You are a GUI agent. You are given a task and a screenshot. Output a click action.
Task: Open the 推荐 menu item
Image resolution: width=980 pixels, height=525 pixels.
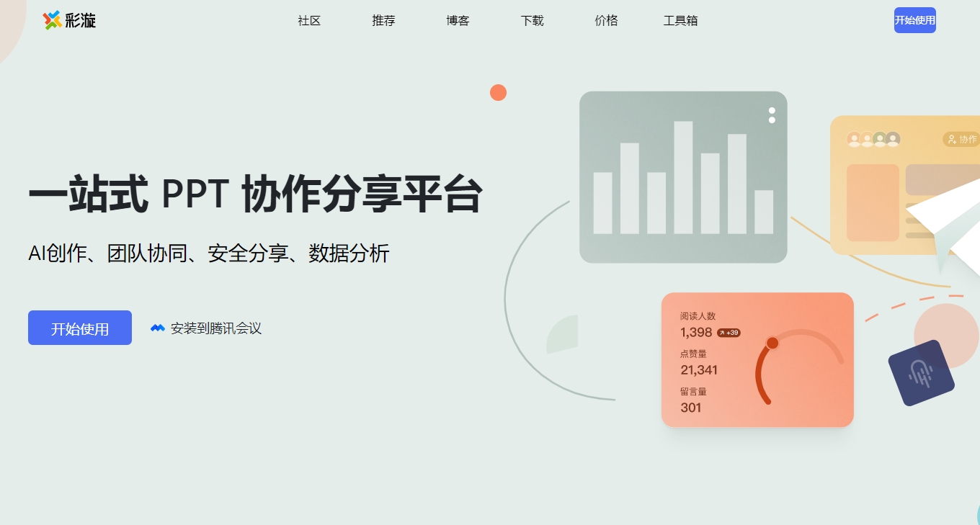[x=383, y=20]
